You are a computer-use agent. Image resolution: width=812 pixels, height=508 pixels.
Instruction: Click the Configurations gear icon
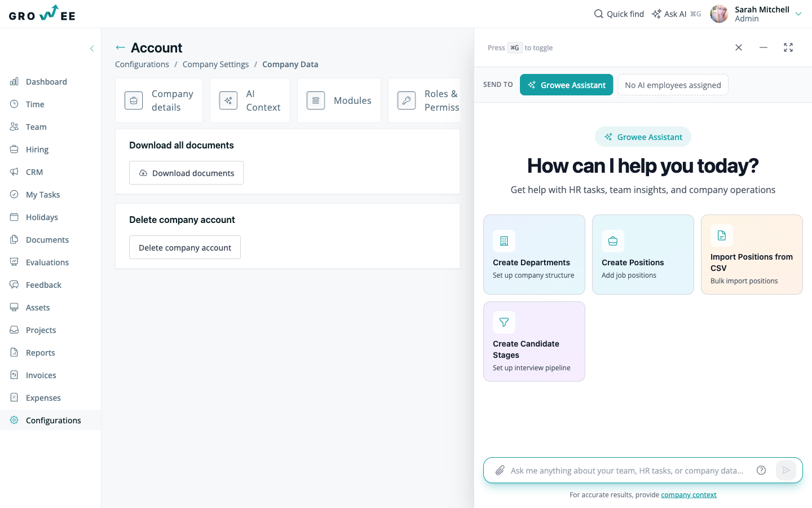pos(14,420)
